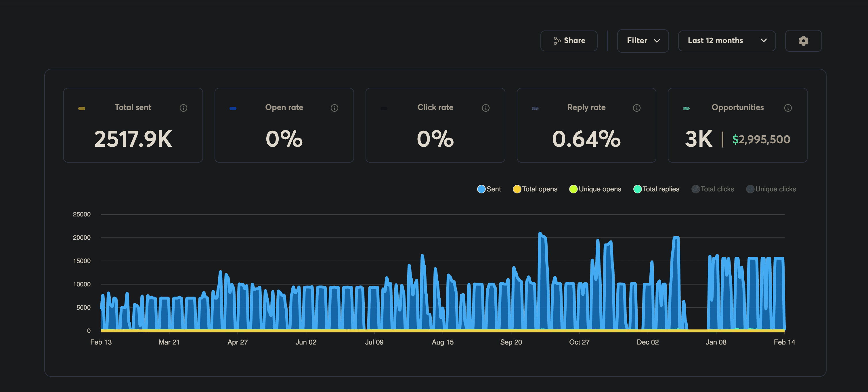Click the settings gear icon
The height and width of the screenshot is (392, 868).
pos(803,41)
